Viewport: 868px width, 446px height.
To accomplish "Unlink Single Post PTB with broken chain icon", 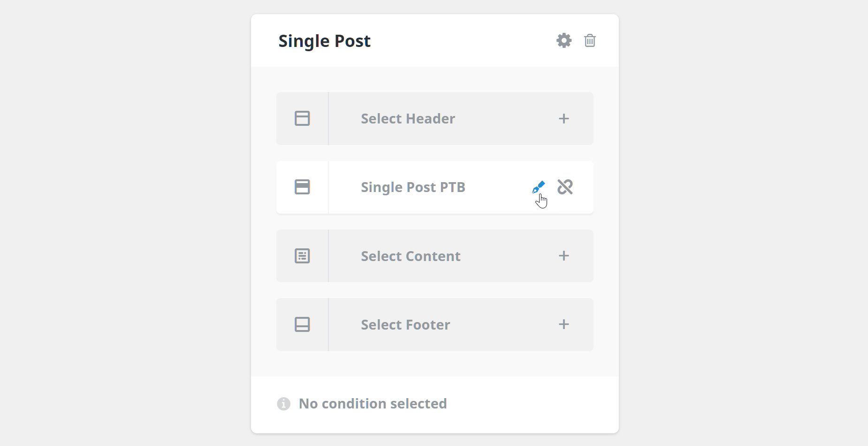I will point(565,187).
